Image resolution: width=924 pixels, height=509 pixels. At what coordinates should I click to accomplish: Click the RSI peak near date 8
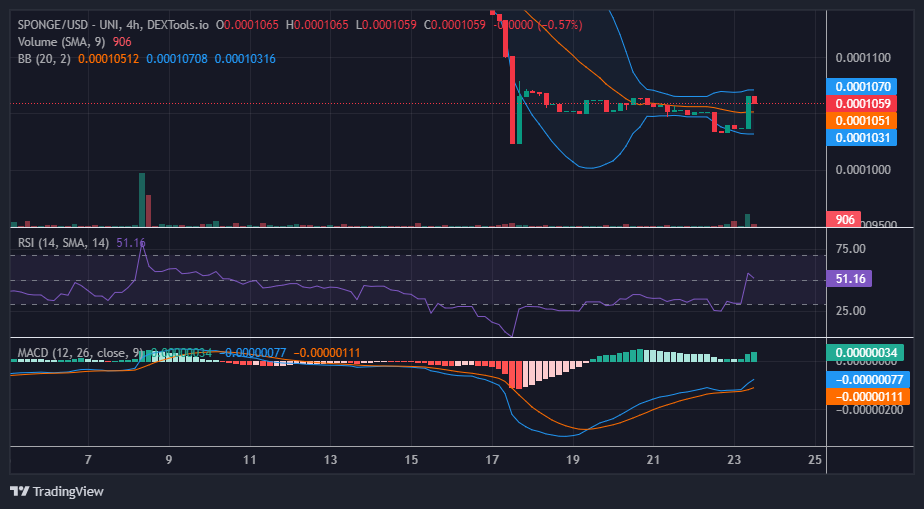click(142, 243)
